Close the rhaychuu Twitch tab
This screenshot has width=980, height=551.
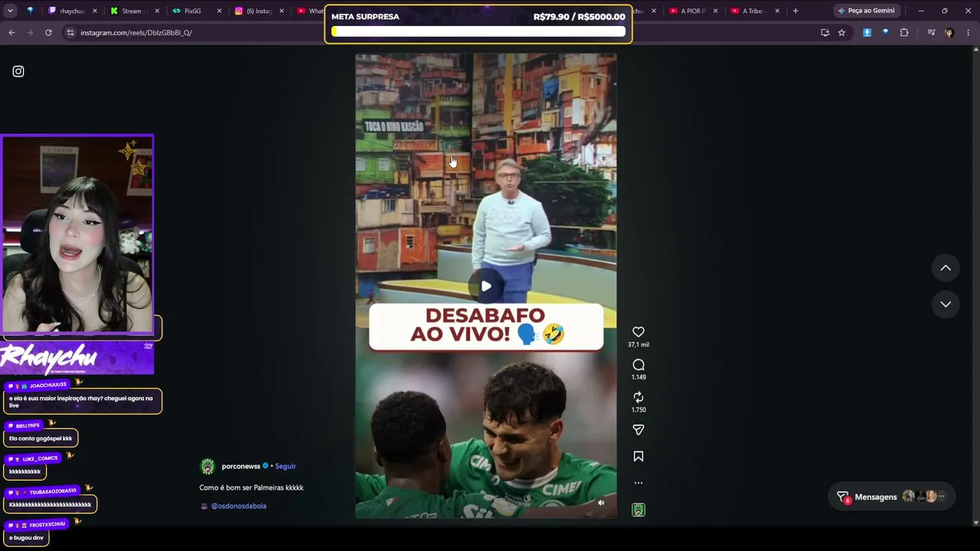point(95,11)
